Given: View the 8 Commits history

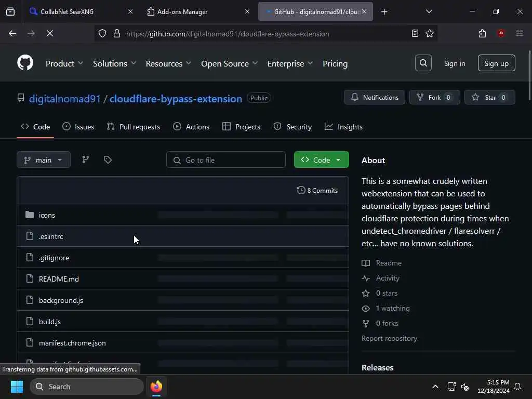Looking at the screenshot, I should 317,190.
